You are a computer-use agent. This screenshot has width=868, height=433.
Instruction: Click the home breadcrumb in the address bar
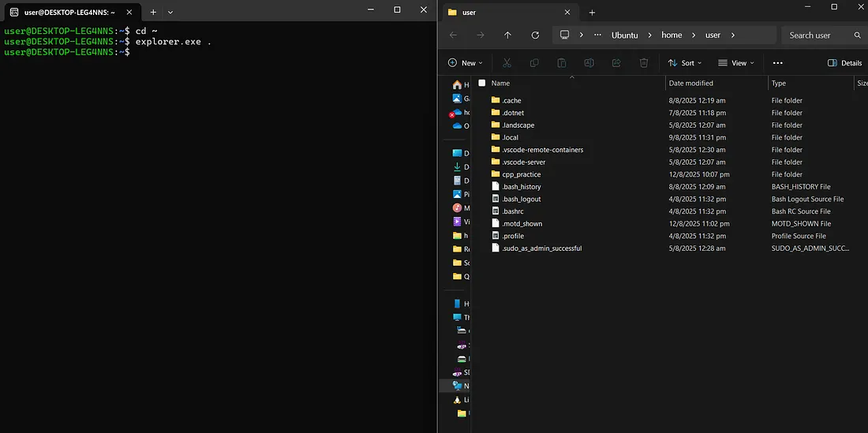coord(672,35)
